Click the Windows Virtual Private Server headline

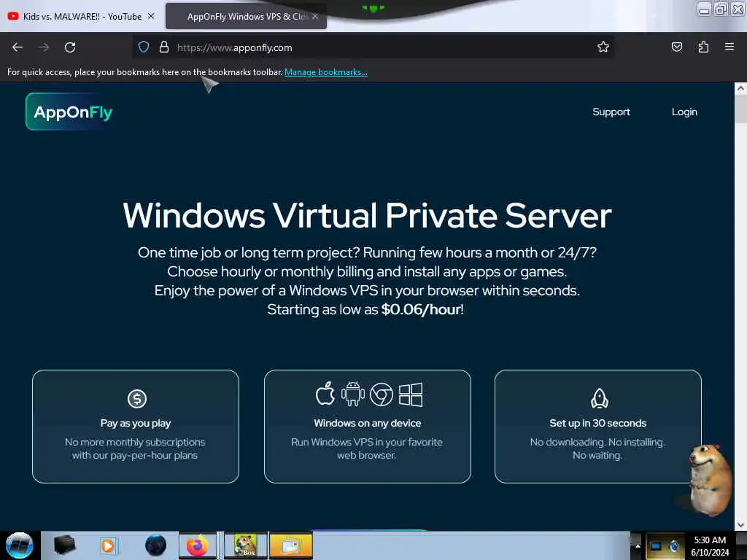pyautogui.click(x=367, y=215)
